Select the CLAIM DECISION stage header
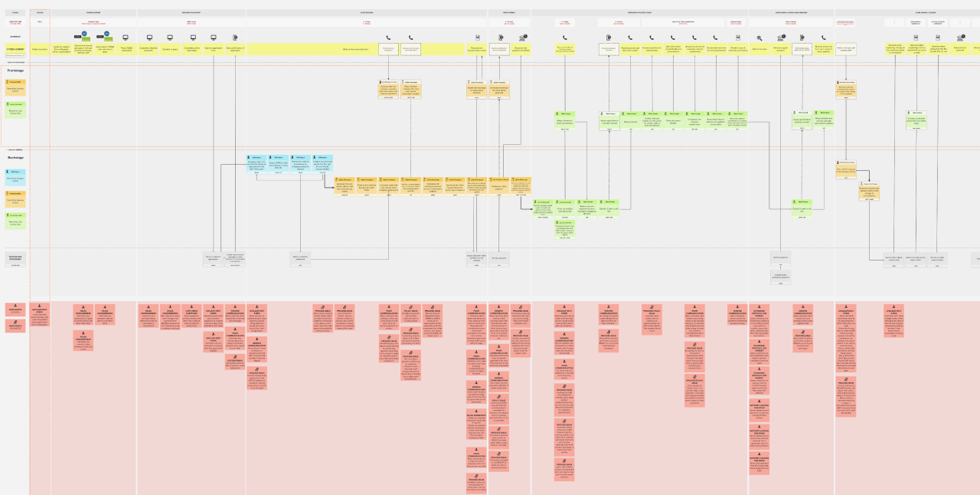 tap(367, 13)
